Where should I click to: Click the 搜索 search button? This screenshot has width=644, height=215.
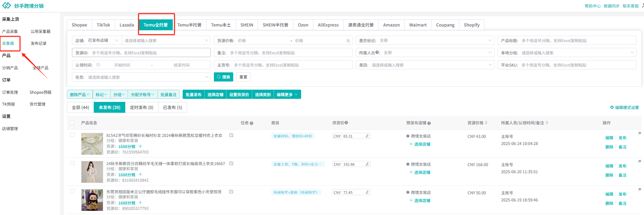coord(223,77)
